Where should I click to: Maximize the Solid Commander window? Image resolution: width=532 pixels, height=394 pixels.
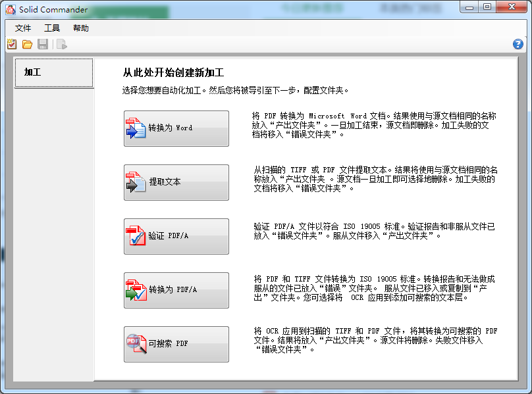(x=487, y=7)
